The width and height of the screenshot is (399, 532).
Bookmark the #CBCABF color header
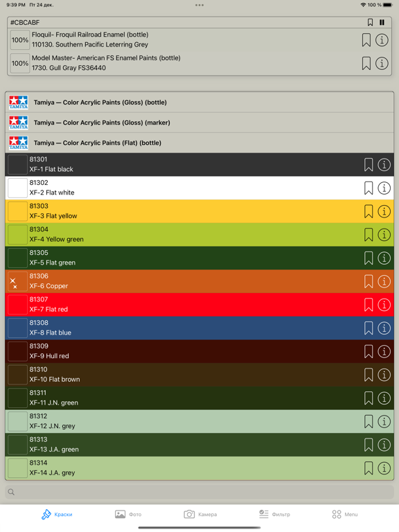(370, 22)
